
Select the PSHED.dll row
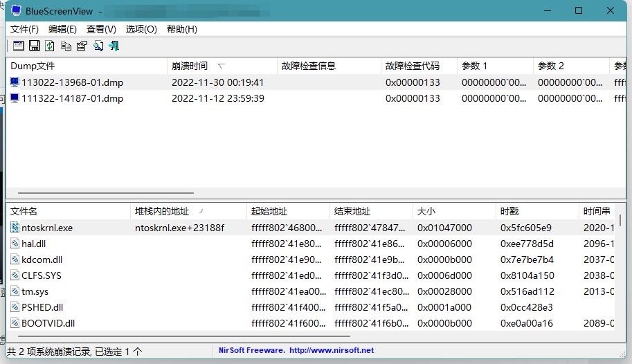(x=310, y=307)
